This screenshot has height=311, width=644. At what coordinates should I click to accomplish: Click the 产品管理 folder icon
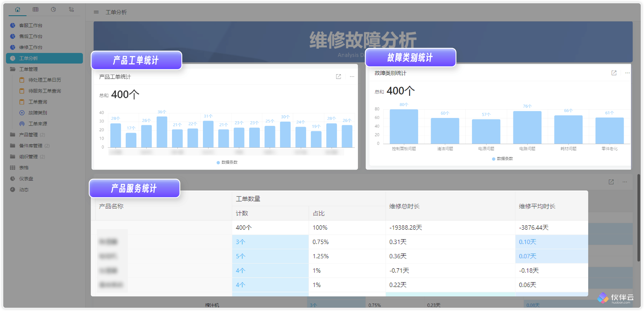[x=13, y=135]
